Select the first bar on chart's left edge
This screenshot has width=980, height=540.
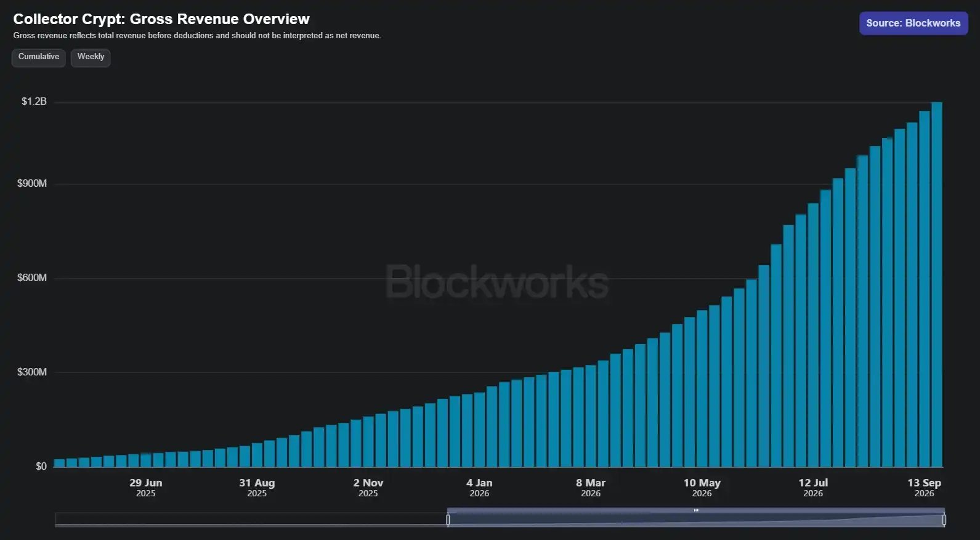[x=59, y=463]
